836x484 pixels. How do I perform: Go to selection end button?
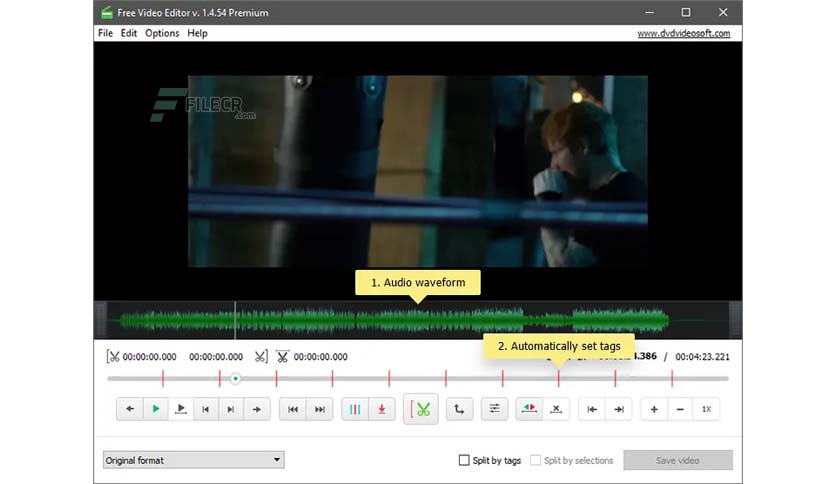coord(618,409)
